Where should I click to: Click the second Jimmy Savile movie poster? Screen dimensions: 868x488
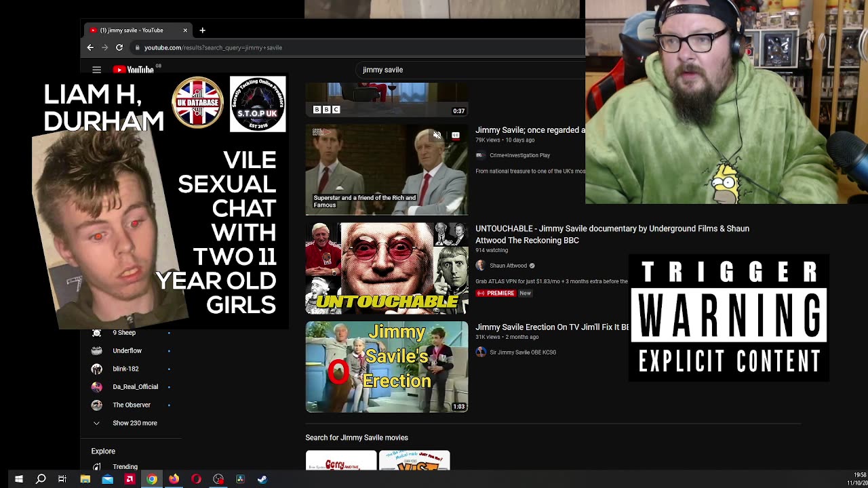(x=414, y=460)
